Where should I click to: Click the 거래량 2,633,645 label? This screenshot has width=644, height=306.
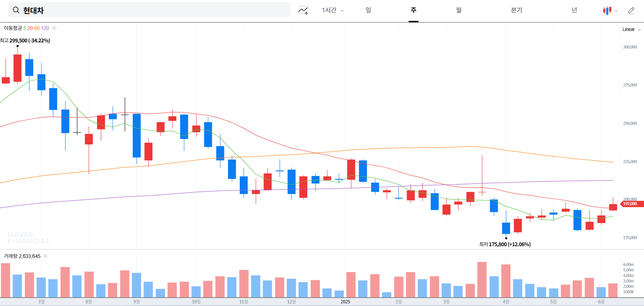tap(22, 256)
